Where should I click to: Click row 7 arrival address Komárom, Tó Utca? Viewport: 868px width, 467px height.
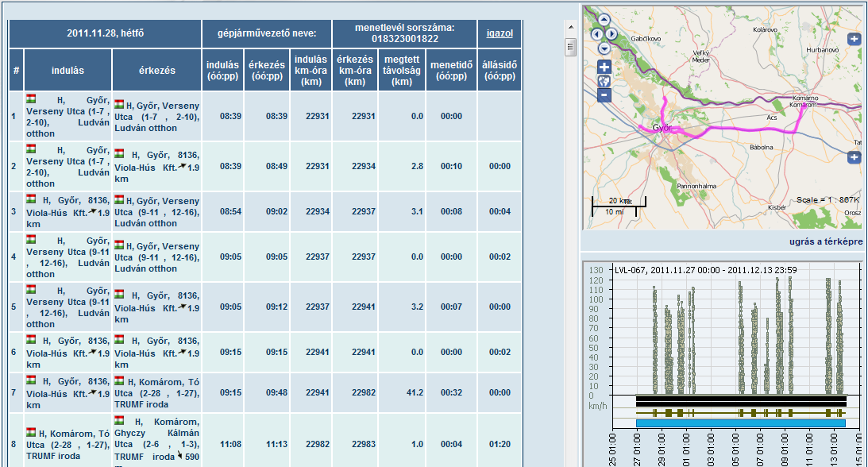click(x=157, y=393)
